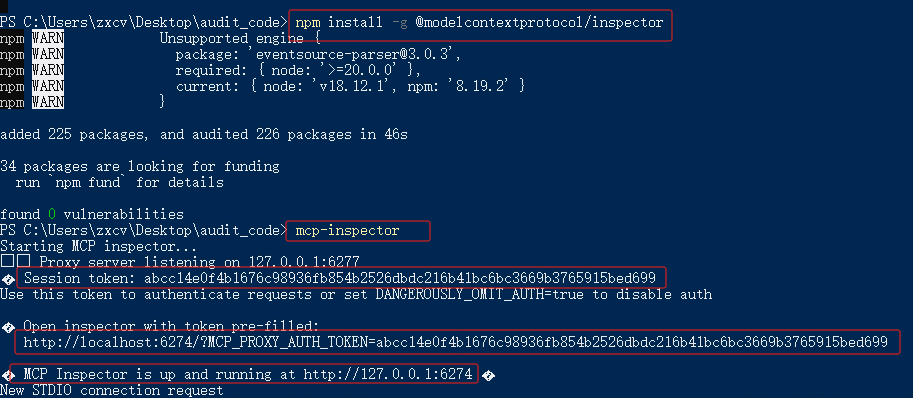Click the Session token line
The image size is (913, 398).
(x=340, y=278)
